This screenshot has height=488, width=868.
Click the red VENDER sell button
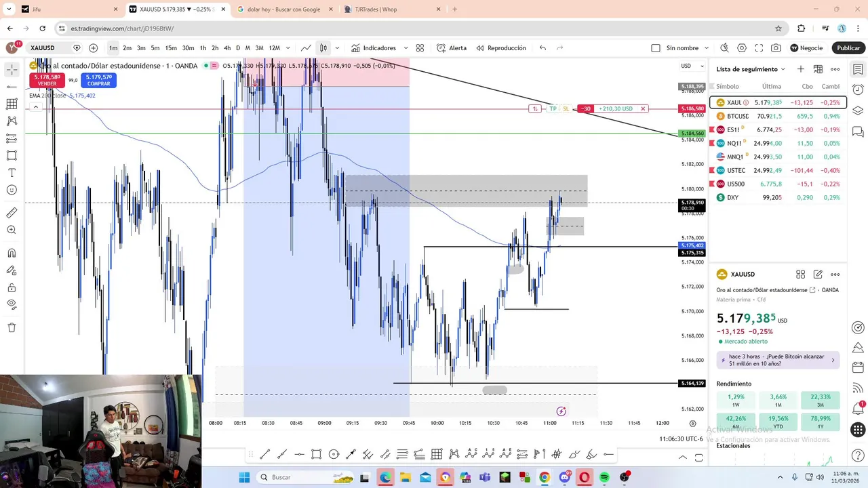click(47, 80)
